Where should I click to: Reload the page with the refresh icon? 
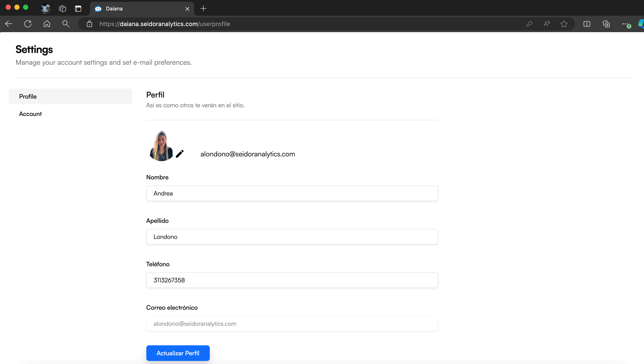(28, 24)
